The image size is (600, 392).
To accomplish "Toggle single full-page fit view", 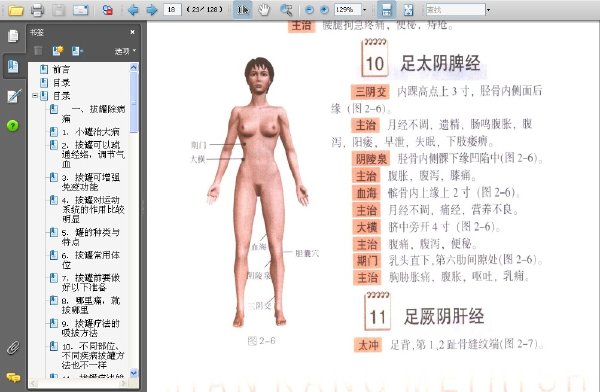I will pyautogui.click(x=408, y=10).
